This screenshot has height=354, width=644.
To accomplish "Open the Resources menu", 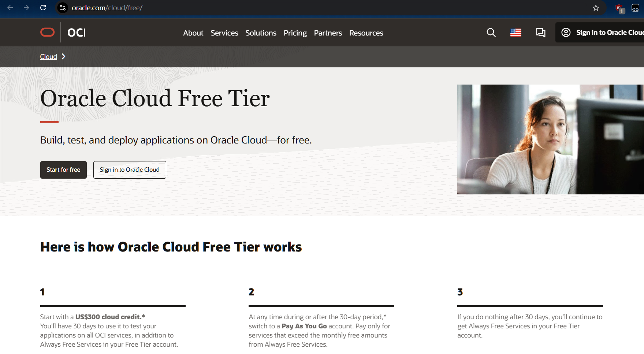I will coord(366,33).
